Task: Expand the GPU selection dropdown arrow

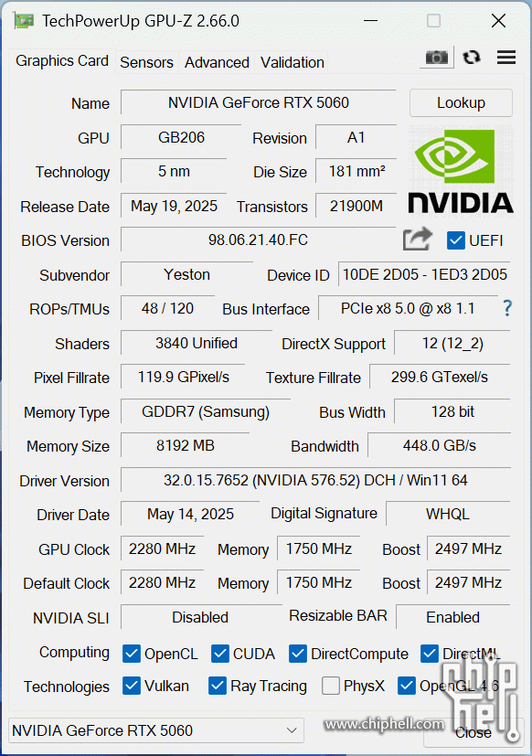Action: pyautogui.click(x=292, y=730)
